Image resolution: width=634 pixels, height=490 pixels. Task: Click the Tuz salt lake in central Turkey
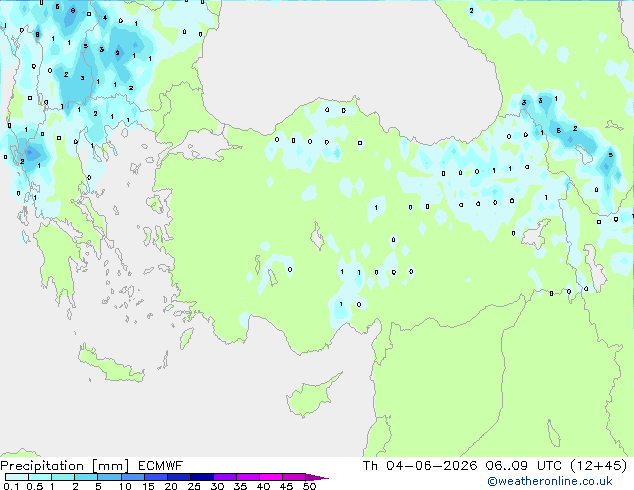tap(317, 237)
